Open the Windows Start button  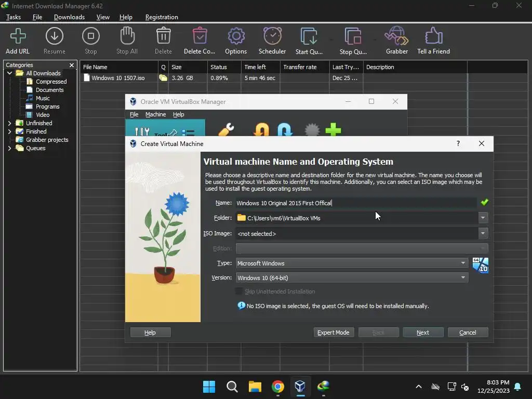pyautogui.click(x=209, y=386)
